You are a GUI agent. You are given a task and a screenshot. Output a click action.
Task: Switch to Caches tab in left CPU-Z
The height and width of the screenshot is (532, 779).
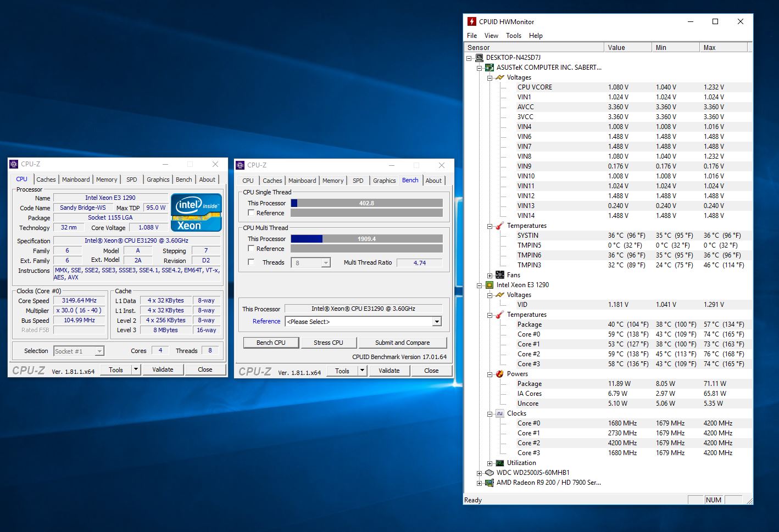coord(46,180)
